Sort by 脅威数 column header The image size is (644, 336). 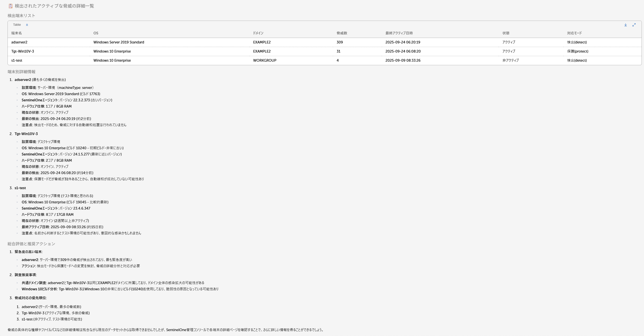coord(342,33)
